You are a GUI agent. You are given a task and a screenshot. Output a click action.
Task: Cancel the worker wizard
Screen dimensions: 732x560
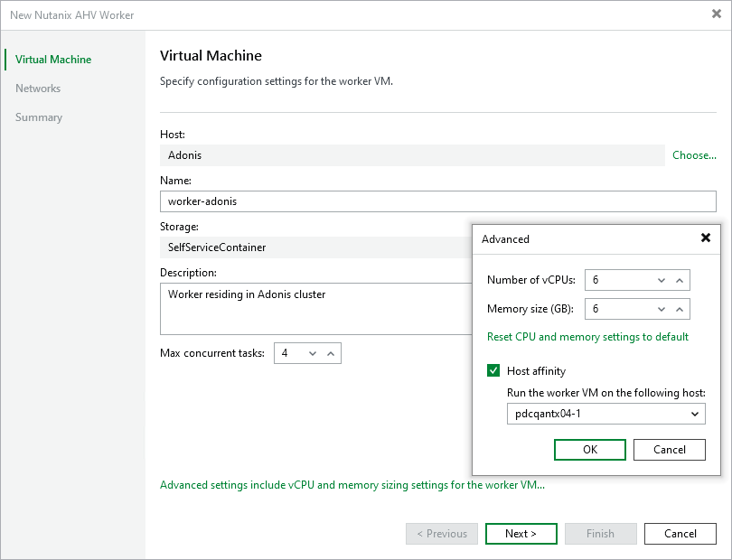680,534
